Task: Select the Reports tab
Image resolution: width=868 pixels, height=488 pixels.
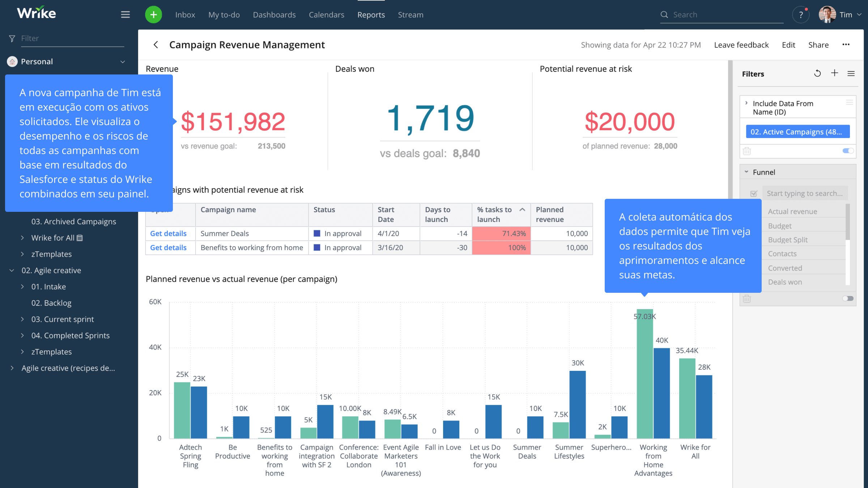Action: coord(371,15)
